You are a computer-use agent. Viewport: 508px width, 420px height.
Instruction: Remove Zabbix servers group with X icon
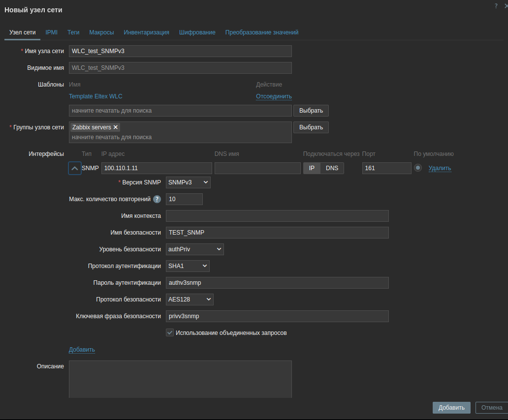(x=116, y=127)
